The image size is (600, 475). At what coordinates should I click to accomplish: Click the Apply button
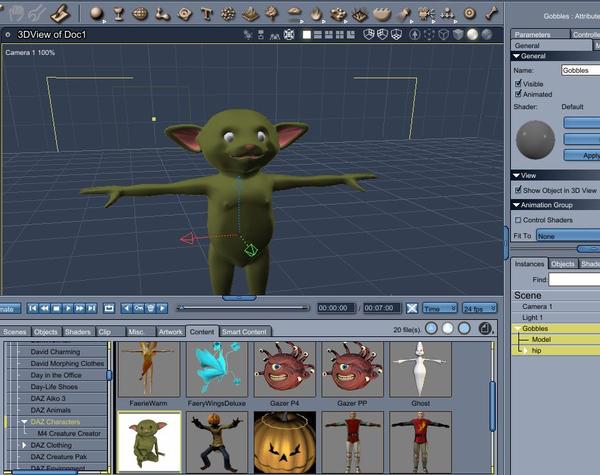pyautogui.click(x=582, y=155)
